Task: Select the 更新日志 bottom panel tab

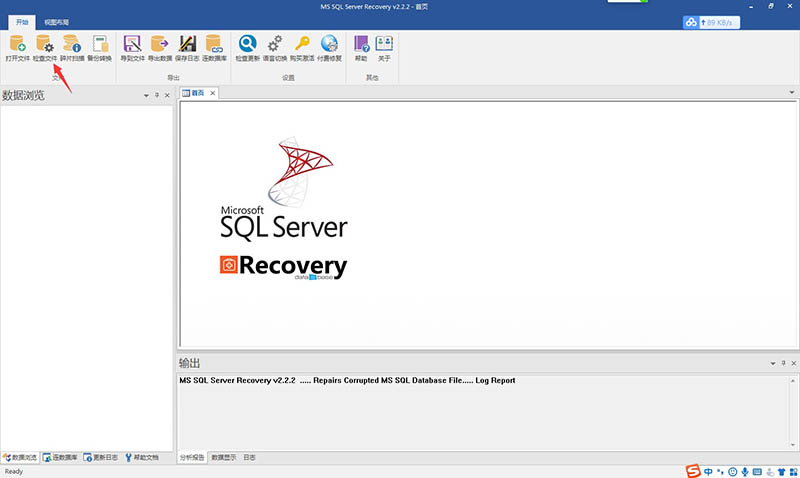Action: (101, 458)
